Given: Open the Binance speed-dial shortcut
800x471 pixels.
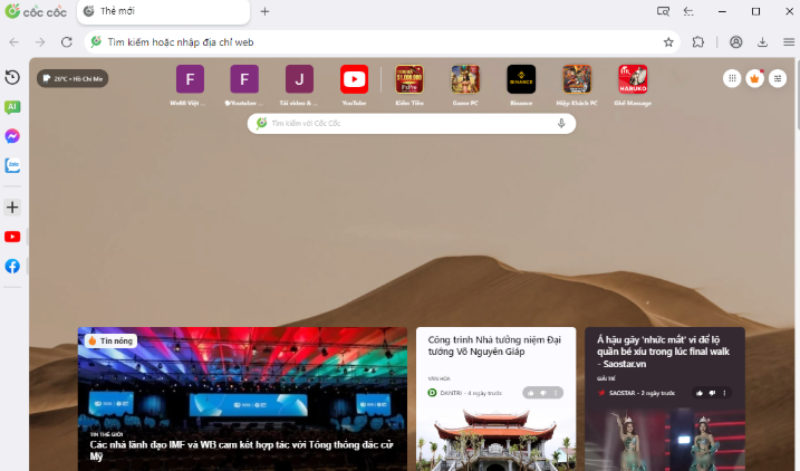Looking at the screenshot, I should pos(521,84).
